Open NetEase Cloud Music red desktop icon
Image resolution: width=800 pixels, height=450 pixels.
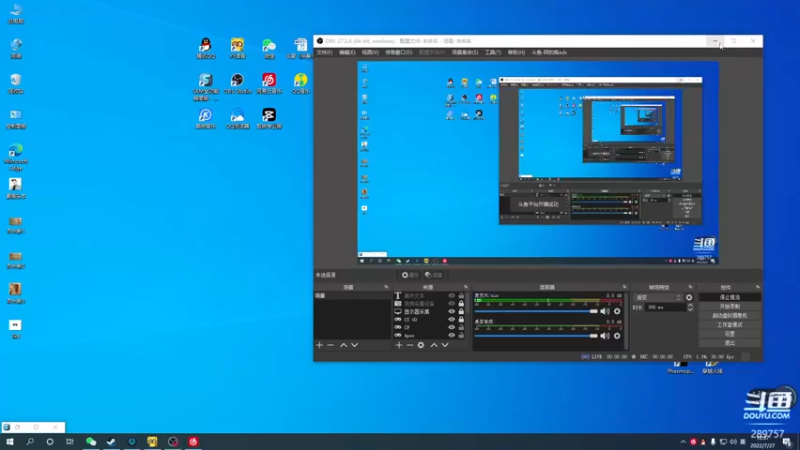[x=269, y=84]
